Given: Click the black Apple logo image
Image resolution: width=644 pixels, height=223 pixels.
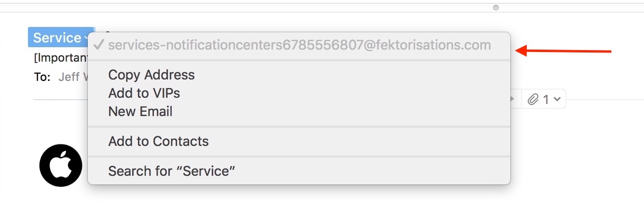Looking at the screenshot, I should coord(61,165).
